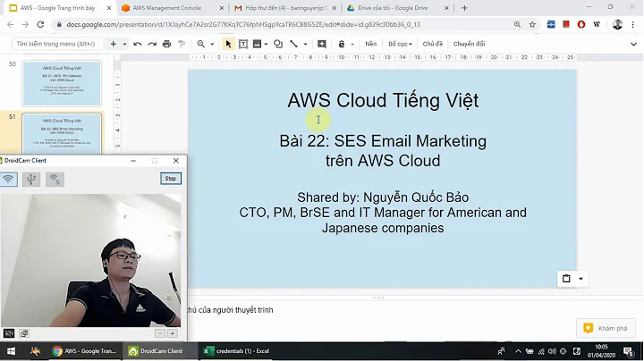Open the zoom level dropdown arrow

(212, 44)
